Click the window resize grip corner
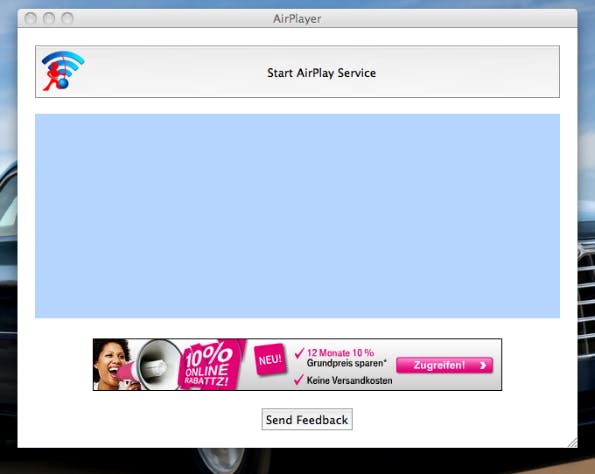 tap(572, 443)
